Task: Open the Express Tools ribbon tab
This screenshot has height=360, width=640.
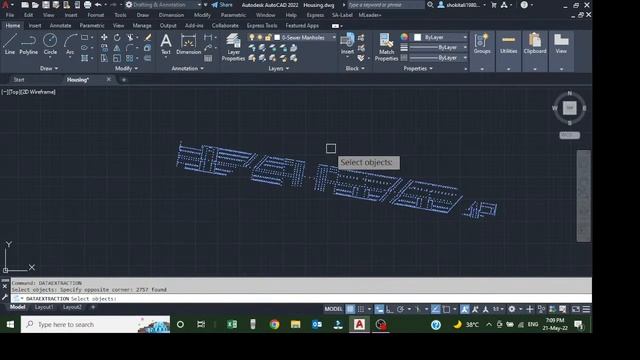Action: click(262, 25)
